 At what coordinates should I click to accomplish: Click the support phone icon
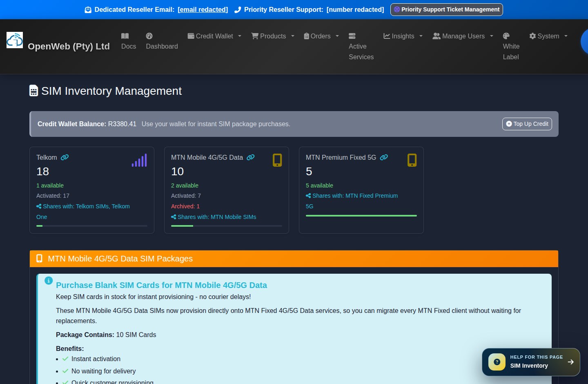pyautogui.click(x=238, y=10)
